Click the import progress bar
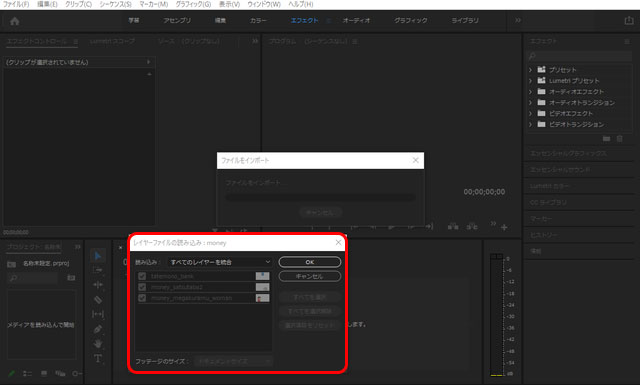 coord(320,197)
